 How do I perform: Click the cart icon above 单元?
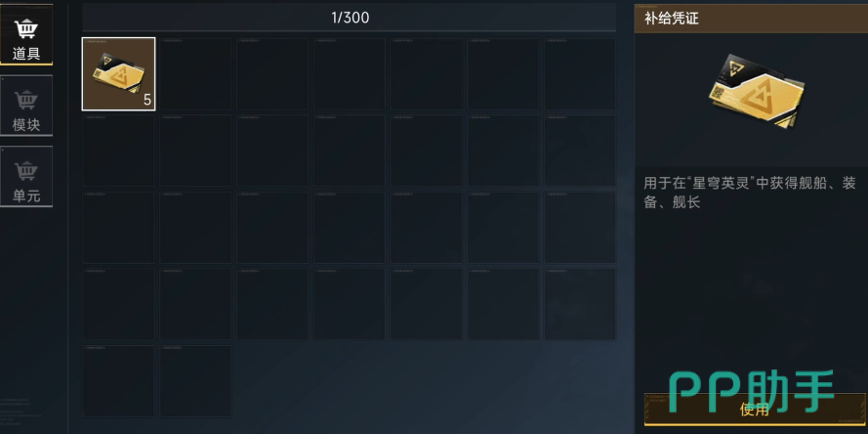(x=26, y=171)
